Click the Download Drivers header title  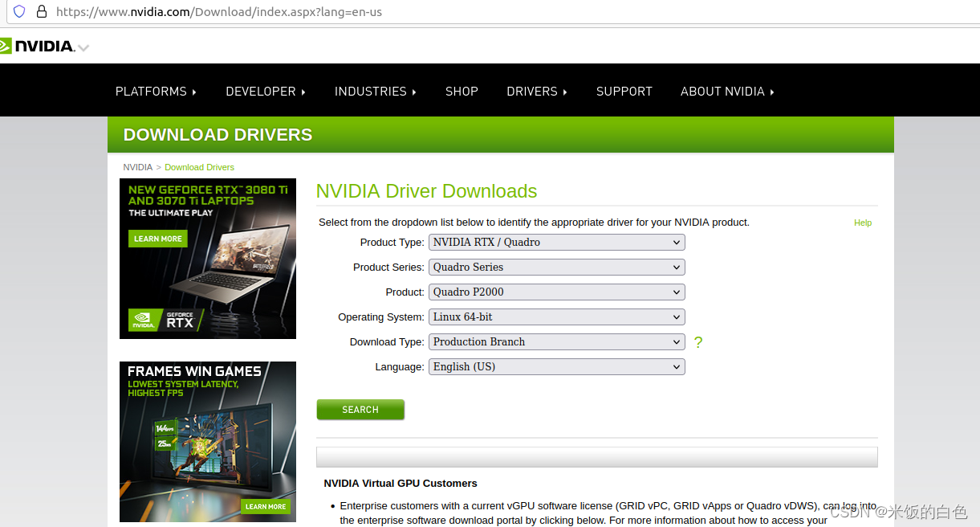(218, 135)
